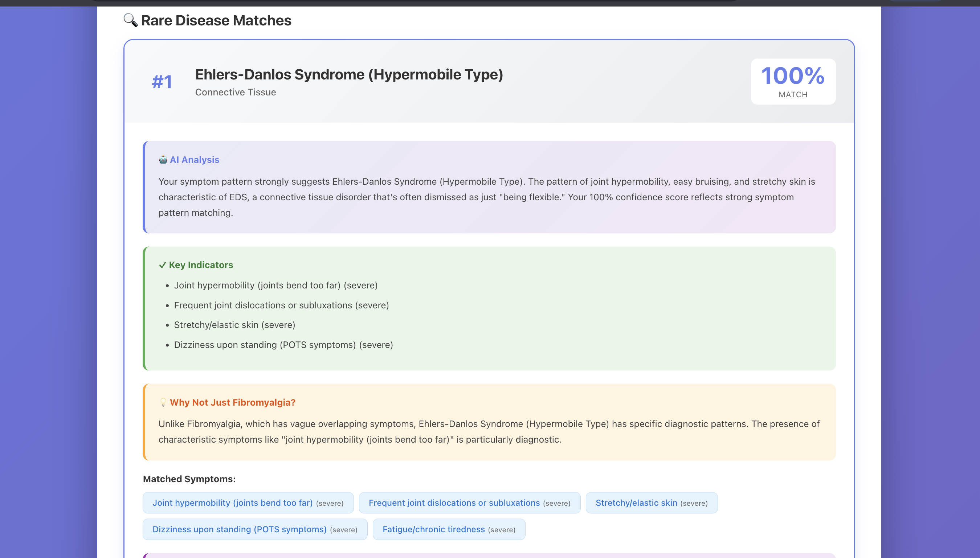Click the green checkmark beside Key Indicators
Viewport: 980px width, 558px height.
tap(162, 265)
